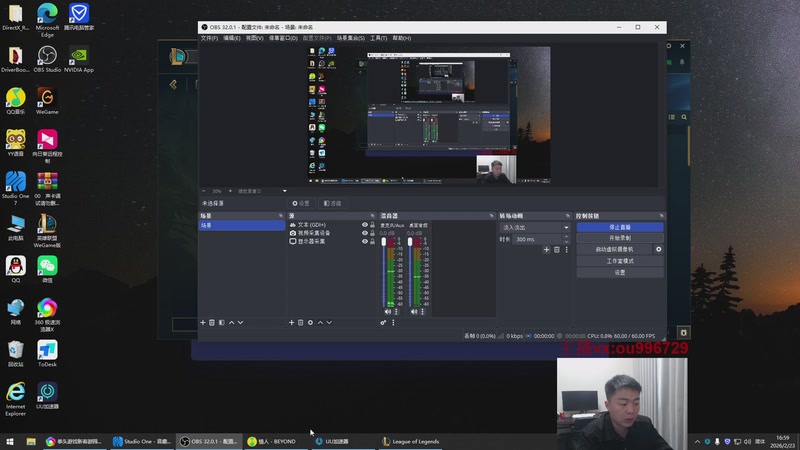This screenshot has height=450, width=800.
Task: Increase transition duration with up stepper
Action: (566, 237)
